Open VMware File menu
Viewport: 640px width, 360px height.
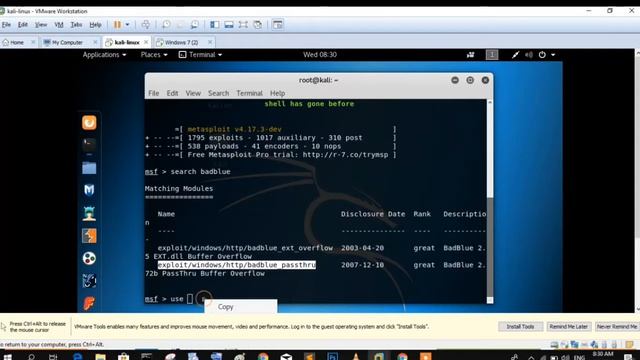pyautogui.click(x=6, y=25)
